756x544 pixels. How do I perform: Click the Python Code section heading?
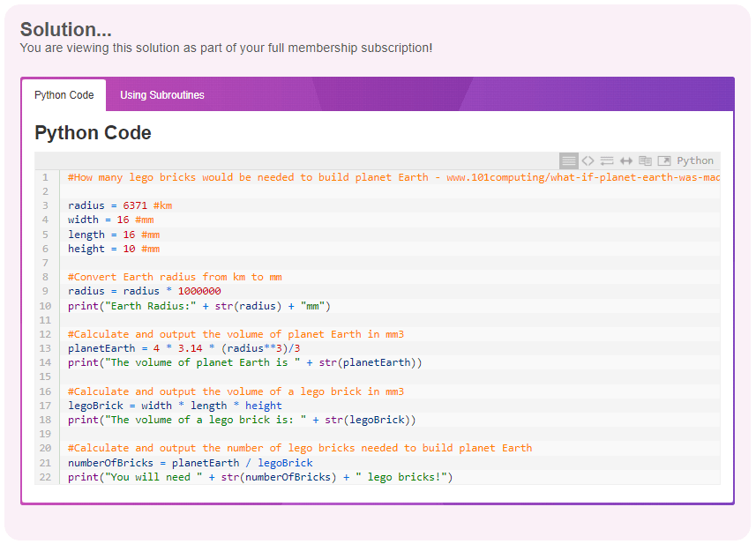click(x=93, y=132)
